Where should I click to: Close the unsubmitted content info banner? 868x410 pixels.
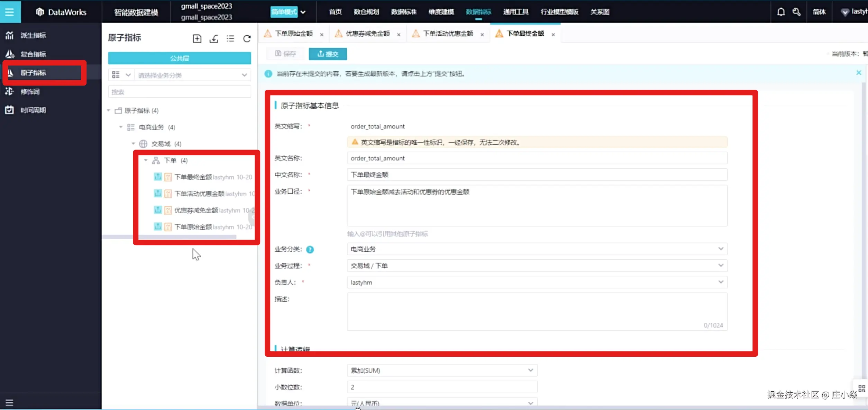click(858, 73)
